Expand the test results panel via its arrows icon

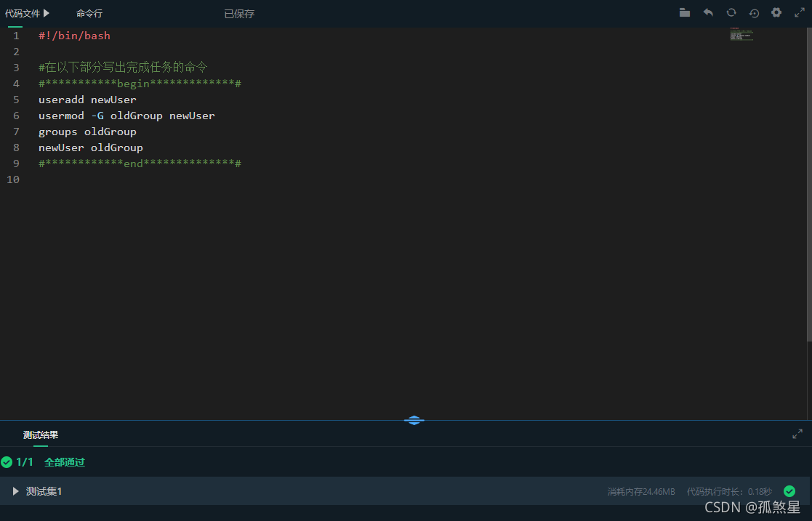(x=797, y=434)
